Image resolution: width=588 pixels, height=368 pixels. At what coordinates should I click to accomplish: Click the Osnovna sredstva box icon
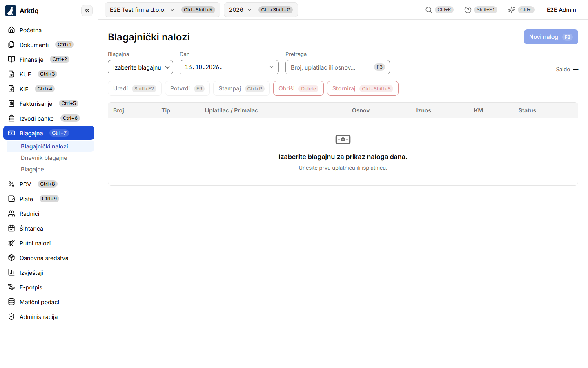11,258
